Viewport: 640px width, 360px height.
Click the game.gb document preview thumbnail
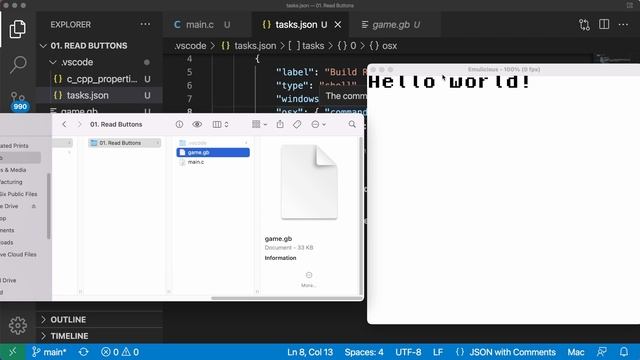coord(309,182)
